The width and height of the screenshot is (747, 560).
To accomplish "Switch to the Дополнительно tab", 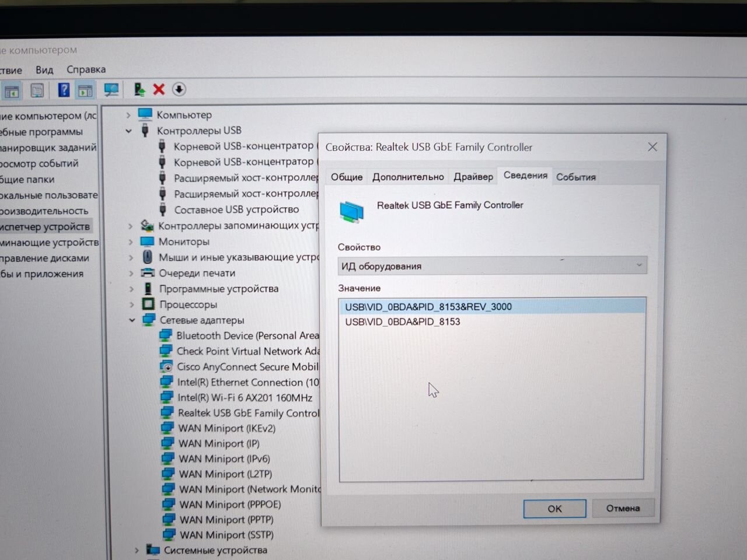I will point(408,177).
